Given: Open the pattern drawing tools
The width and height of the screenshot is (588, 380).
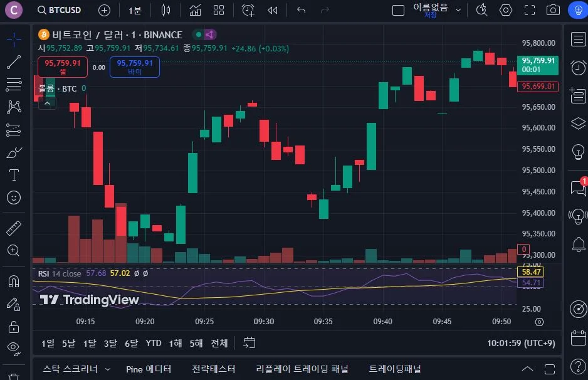Looking at the screenshot, I should (14, 107).
